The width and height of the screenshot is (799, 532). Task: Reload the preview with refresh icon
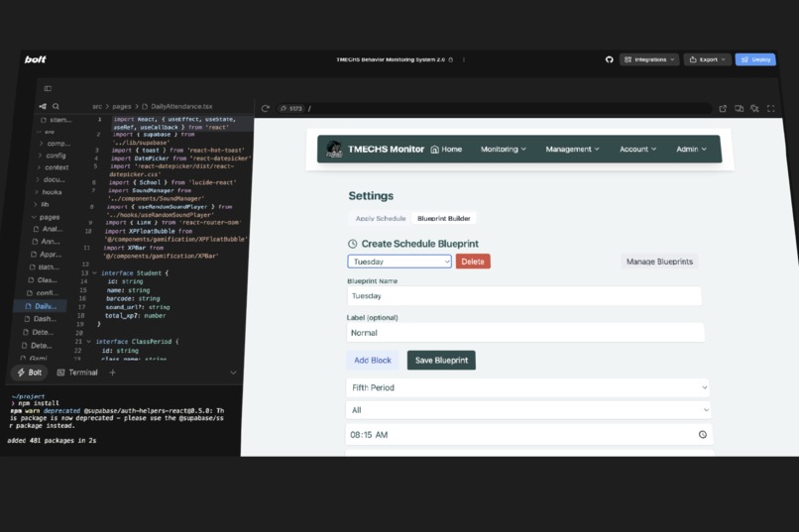[265, 108]
